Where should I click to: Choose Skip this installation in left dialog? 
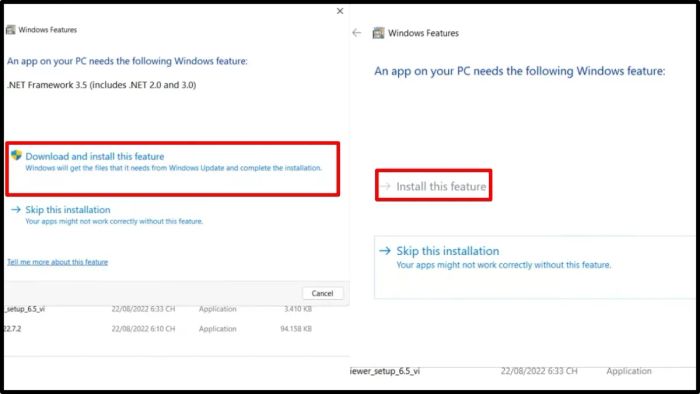(67, 210)
